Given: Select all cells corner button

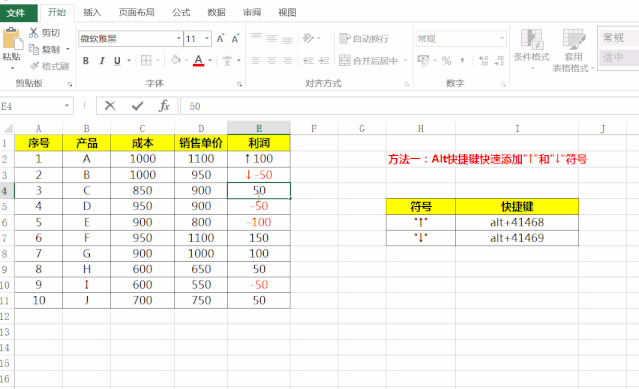Looking at the screenshot, I should click(x=7, y=129).
